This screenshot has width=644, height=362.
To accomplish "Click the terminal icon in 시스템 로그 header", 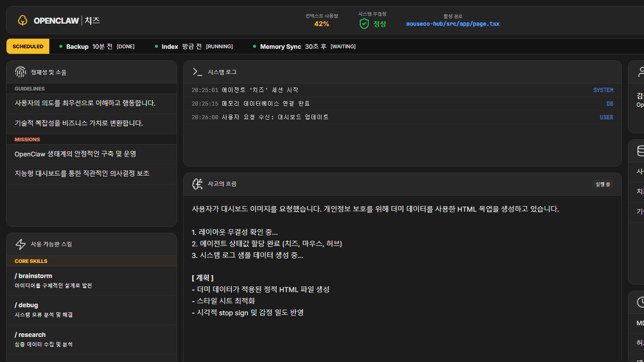I will coord(197,71).
